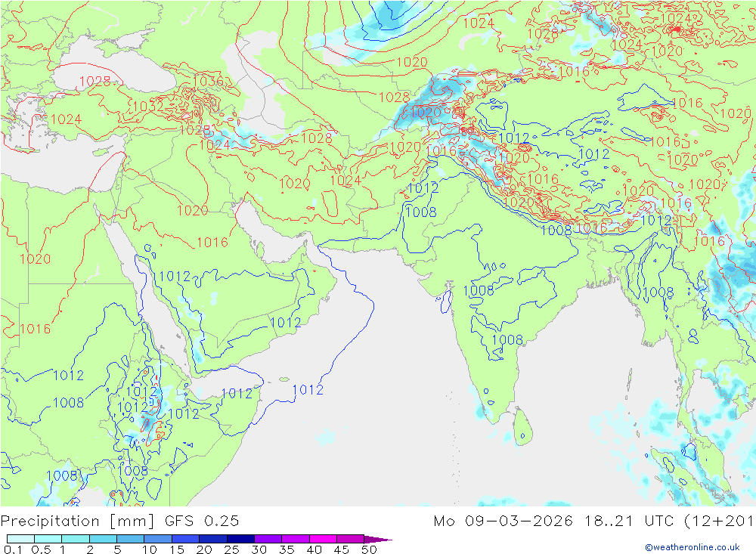Select the 0.5–1 mm legend swatch
This screenshot has width=756, height=554.
coord(48,539)
